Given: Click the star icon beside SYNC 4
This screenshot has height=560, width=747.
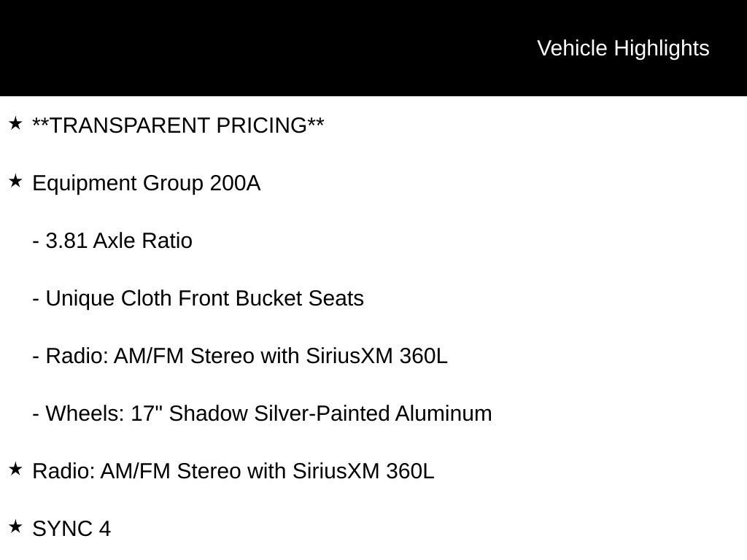Looking at the screenshot, I should point(15,527).
